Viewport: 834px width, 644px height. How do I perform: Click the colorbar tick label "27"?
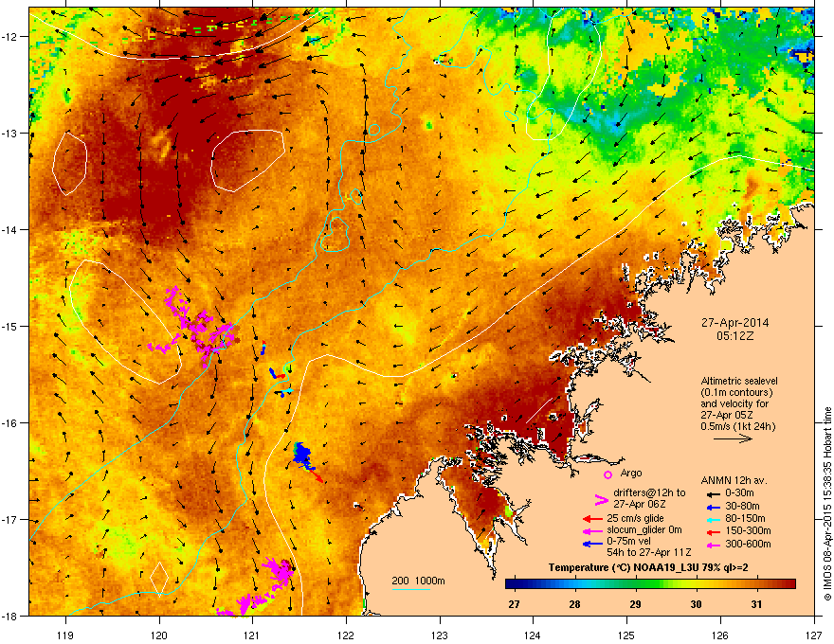514,604
